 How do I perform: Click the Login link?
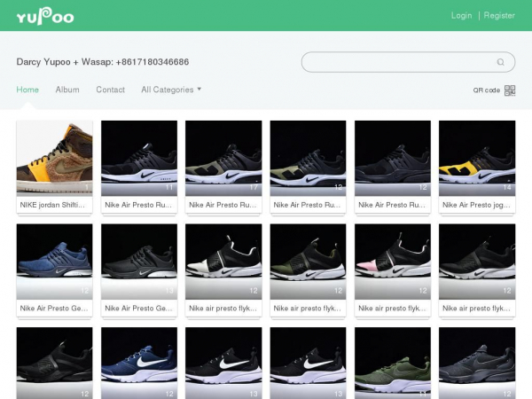461,16
